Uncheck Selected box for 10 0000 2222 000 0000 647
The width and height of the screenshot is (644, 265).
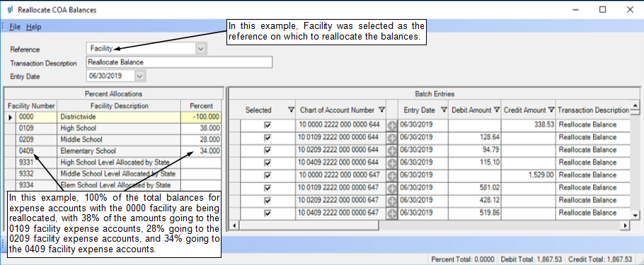pos(268,176)
